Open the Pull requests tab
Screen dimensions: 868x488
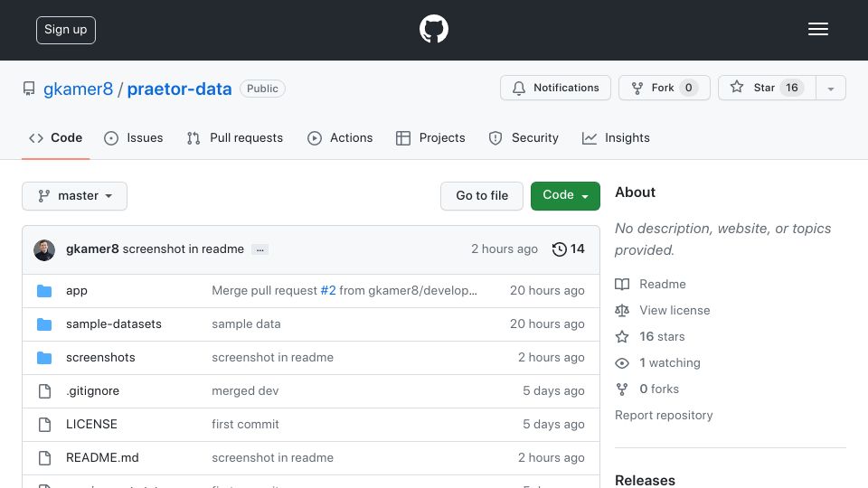[235, 137]
